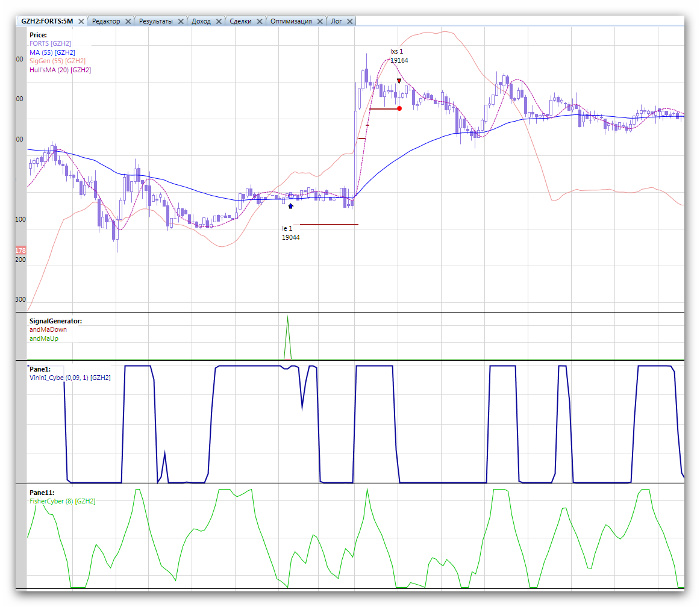This screenshot has width=700, height=607.
Task: Close the Сделки tab
Action: (x=260, y=21)
